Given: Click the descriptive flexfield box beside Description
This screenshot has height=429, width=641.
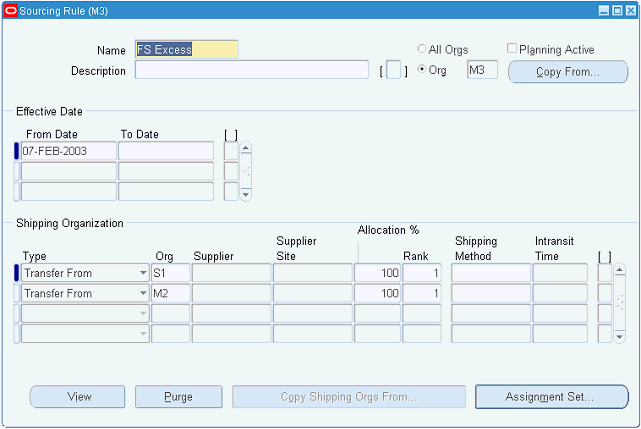Looking at the screenshot, I should pos(393,70).
